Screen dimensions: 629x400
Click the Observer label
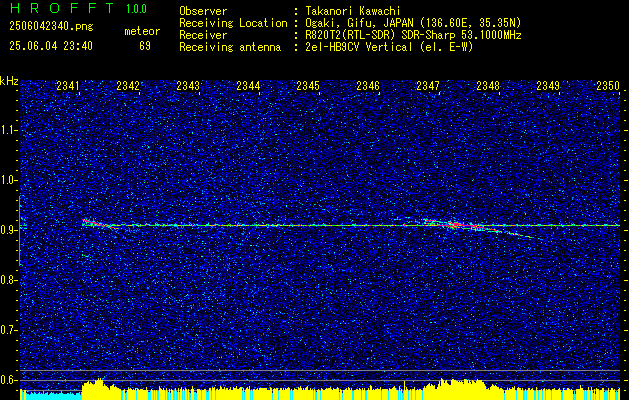(203, 11)
